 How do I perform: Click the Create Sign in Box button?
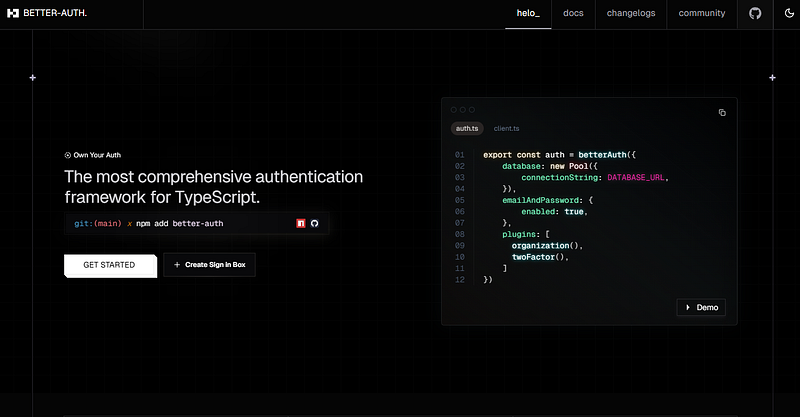(x=209, y=265)
